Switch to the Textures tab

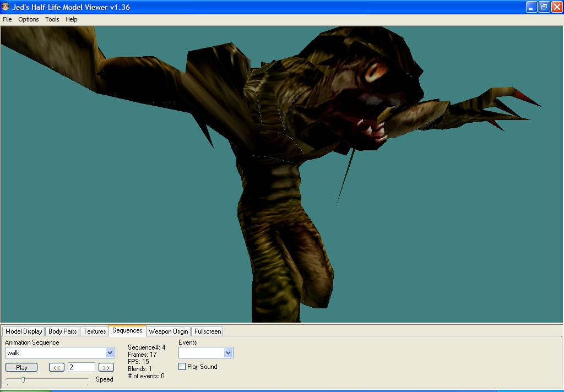[x=95, y=331]
